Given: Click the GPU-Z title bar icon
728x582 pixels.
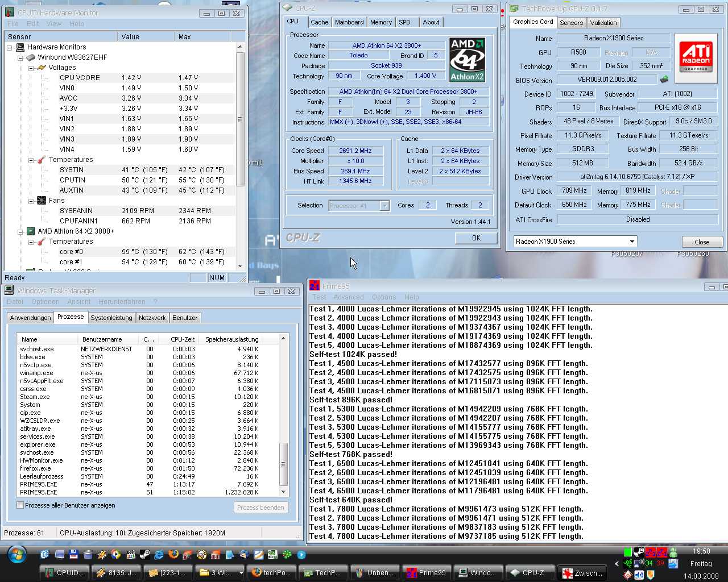Looking at the screenshot, I should (514, 9).
